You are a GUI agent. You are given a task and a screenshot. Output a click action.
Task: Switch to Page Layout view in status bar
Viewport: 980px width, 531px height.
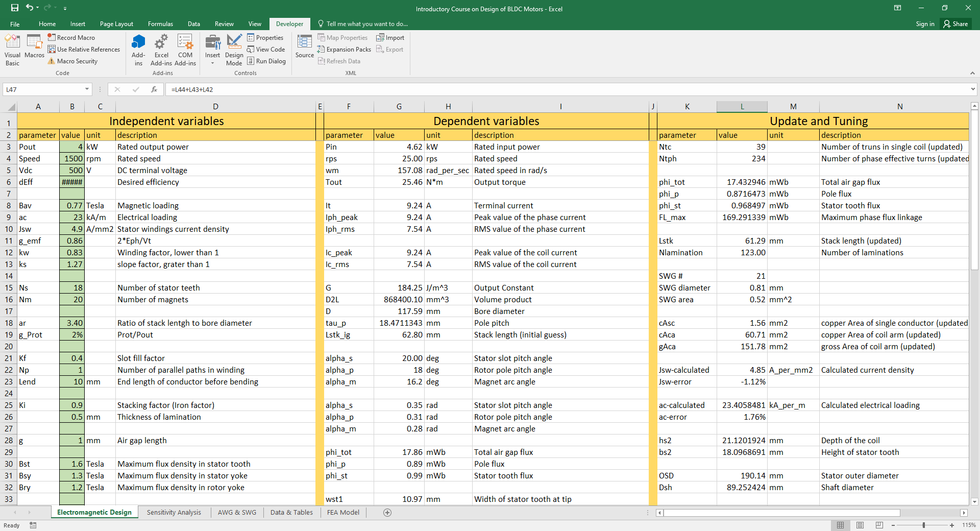pyautogui.click(x=860, y=525)
